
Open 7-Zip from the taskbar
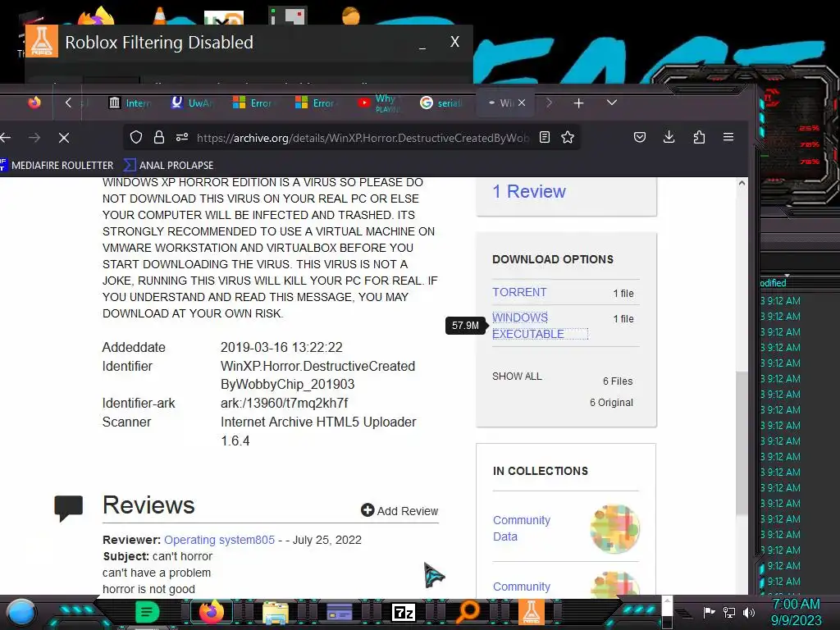(404, 612)
